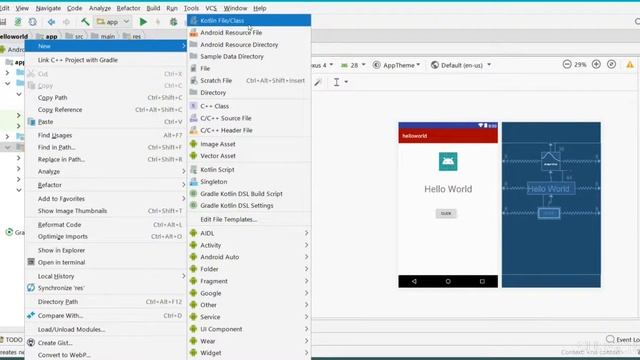Expand the UI Component submenu
The image size is (640, 360).
[x=249, y=329]
